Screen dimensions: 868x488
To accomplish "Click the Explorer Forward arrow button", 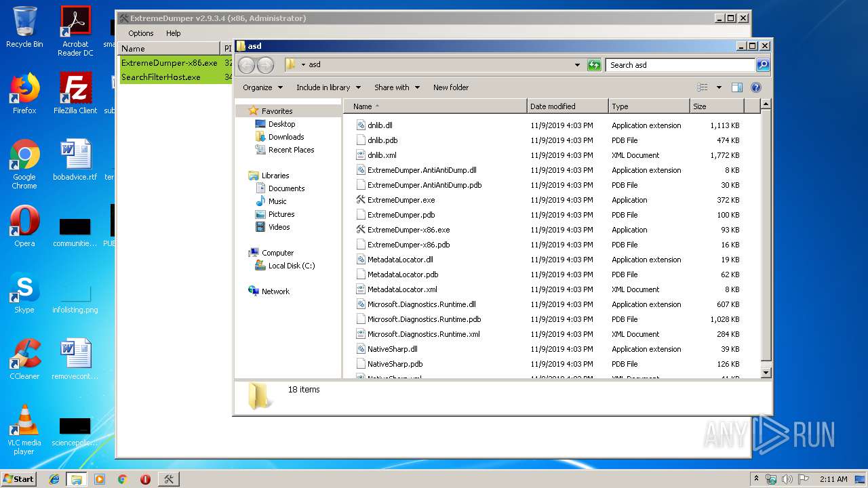I will [x=266, y=65].
